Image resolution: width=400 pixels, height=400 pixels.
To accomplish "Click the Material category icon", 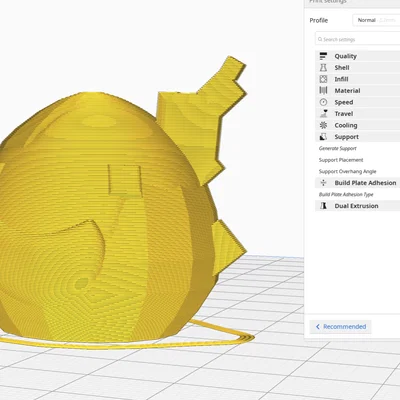I will tap(323, 91).
